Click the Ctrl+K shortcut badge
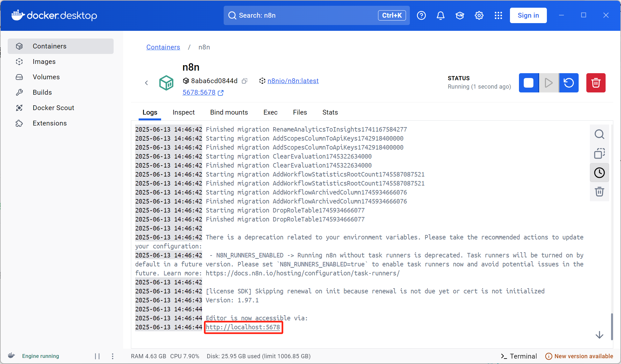The height and width of the screenshot is (364, 621). pyautogui.click(x=392, y=15)
